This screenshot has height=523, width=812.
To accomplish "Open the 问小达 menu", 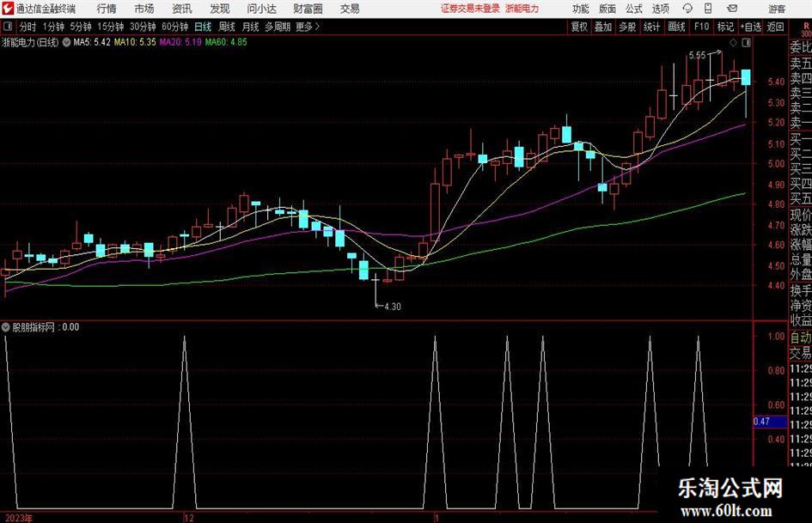I will pyautogui.click(x=261, y=9).
